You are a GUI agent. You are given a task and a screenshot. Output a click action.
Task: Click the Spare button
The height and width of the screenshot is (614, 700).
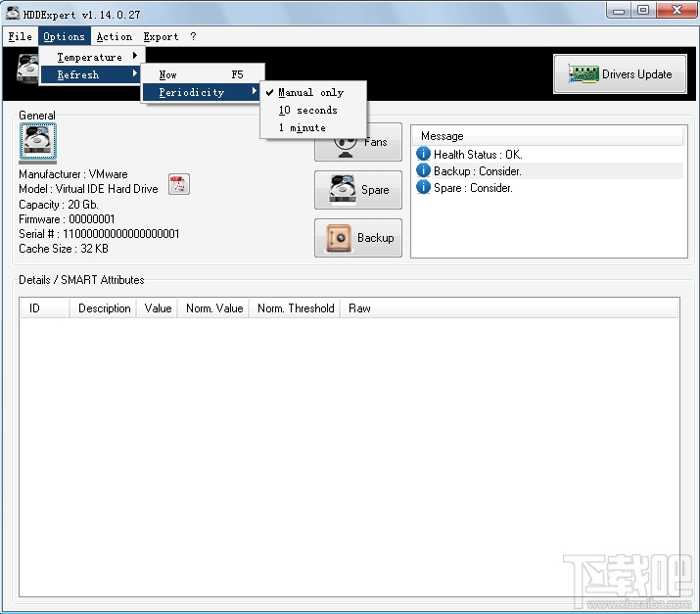click(358, 190)
